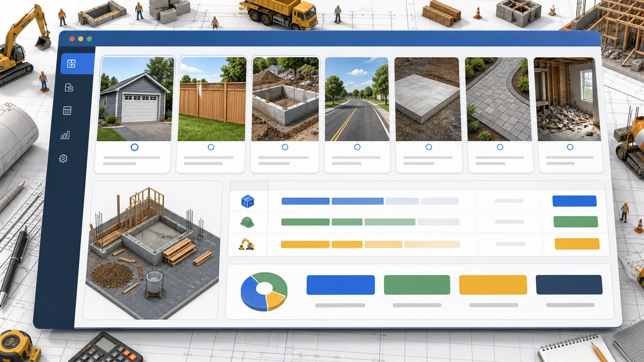Click the yellow button in equipment row
The image size is (644, 362).
click(577, 244)
